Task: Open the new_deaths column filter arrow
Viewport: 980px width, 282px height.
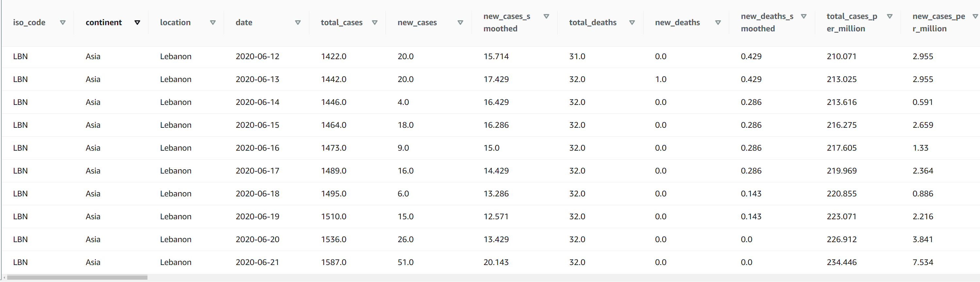Action: point(718,23)
